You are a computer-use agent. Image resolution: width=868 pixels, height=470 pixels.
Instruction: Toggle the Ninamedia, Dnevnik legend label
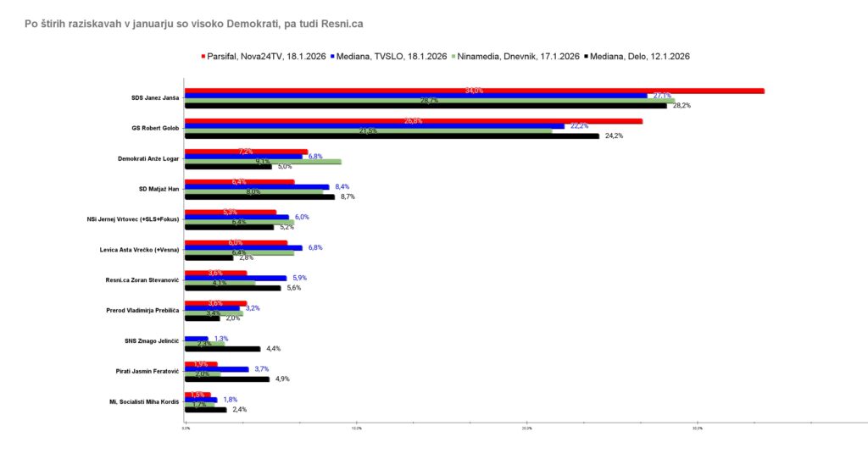[x=519, y=57]
